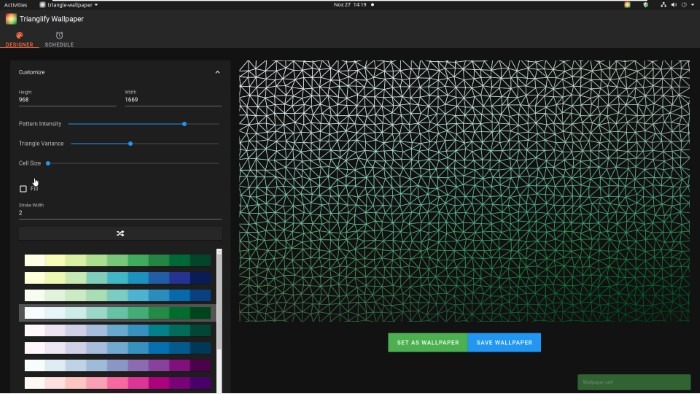The height and width of the screenshot is (394, 700).
Task: Click the shuffle randomize icon button
Action: (x=120, y=233)
